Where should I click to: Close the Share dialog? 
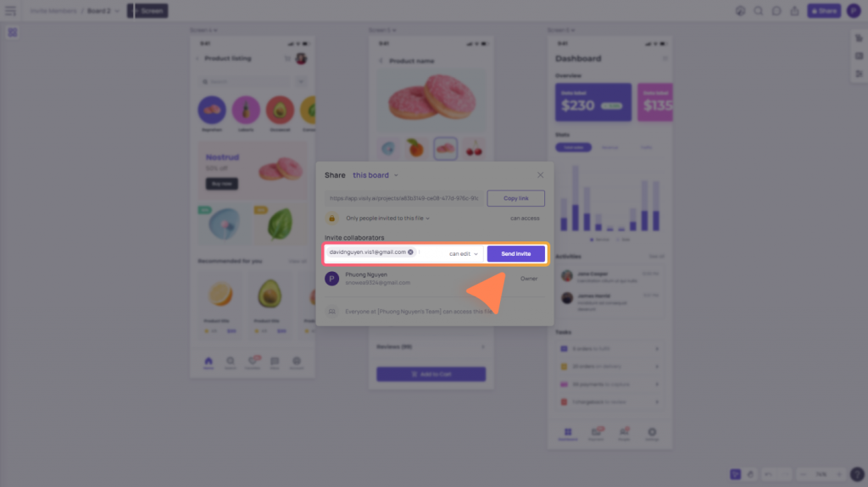point(540,174)
